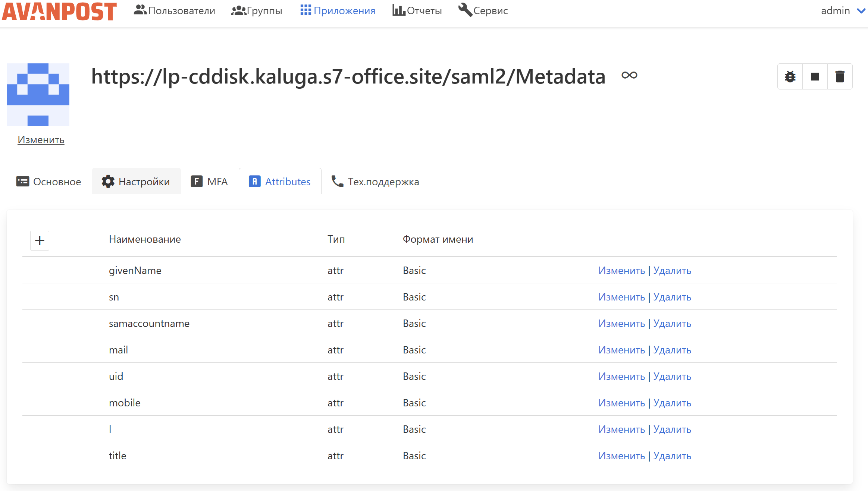Open the Отчеты section
This screenshot has width=868, height=491.
(417, 10)
